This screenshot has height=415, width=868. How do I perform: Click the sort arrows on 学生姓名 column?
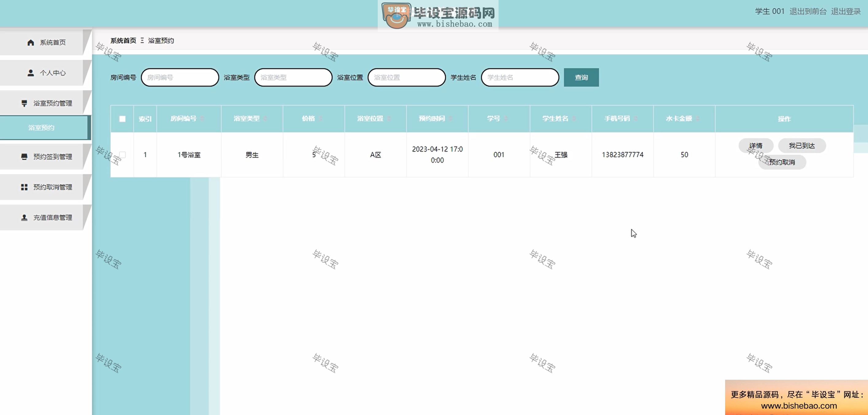click(x=574, y=119)
